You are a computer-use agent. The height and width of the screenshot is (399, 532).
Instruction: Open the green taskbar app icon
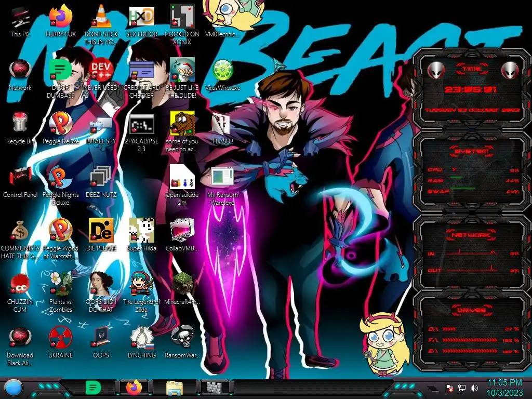pos(94,388)
